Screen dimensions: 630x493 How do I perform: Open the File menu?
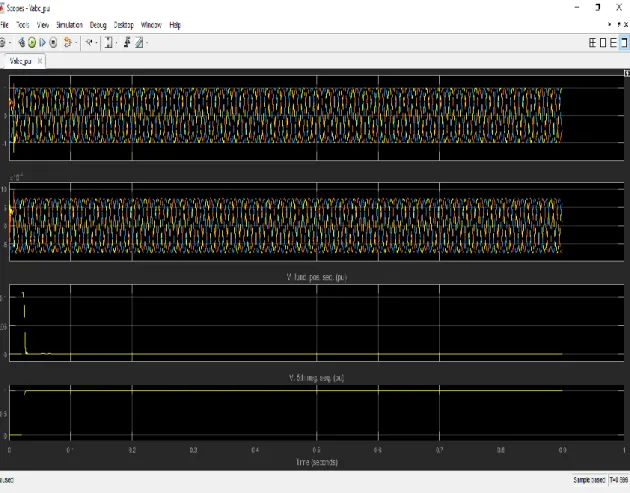[4, 25]
